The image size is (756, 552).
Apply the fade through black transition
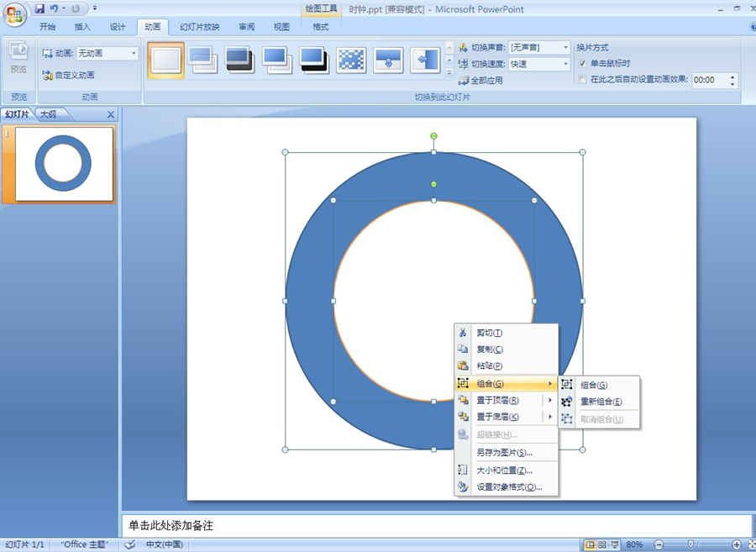(x=239, y=60)
